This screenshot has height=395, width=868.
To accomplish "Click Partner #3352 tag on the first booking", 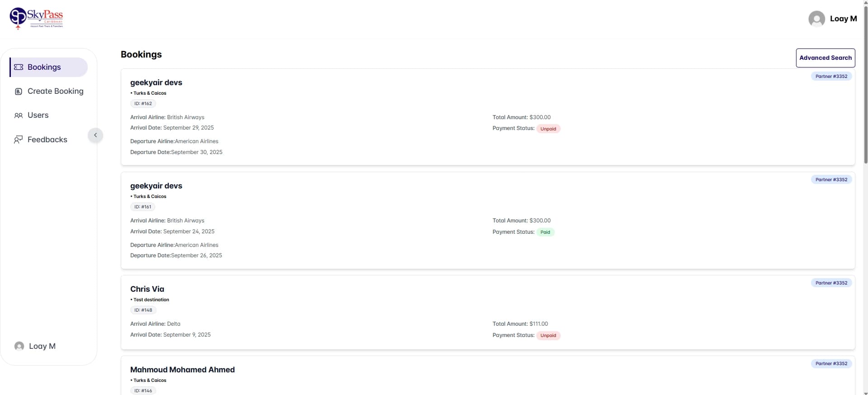I will coord(831,76).
